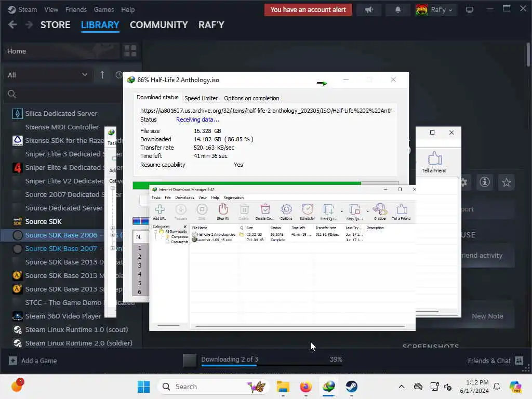Click the library Home button
532x399 pixels.
point(62,51)
